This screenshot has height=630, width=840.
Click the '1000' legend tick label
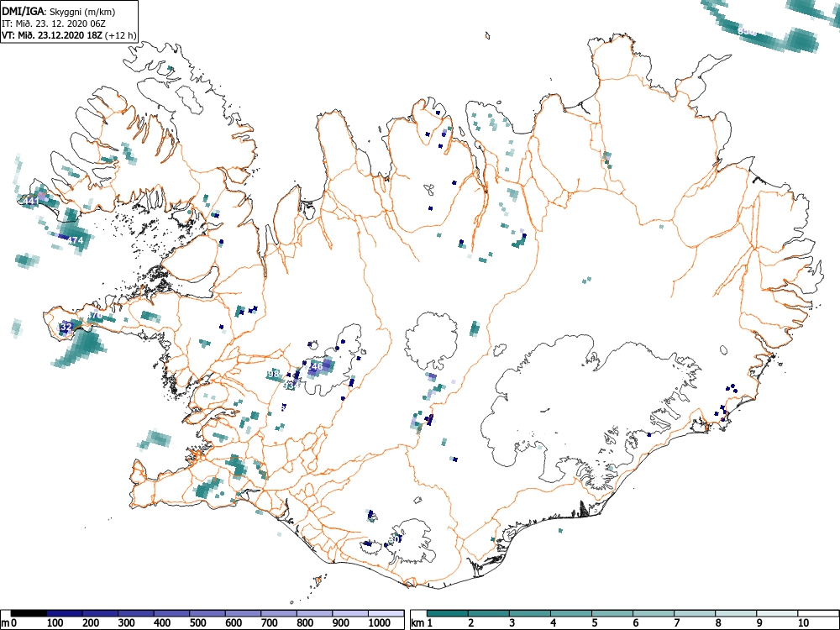[x=380, y=623]
